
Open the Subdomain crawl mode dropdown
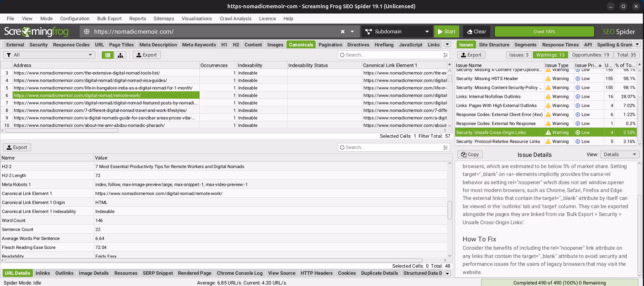tap(397, 32)
